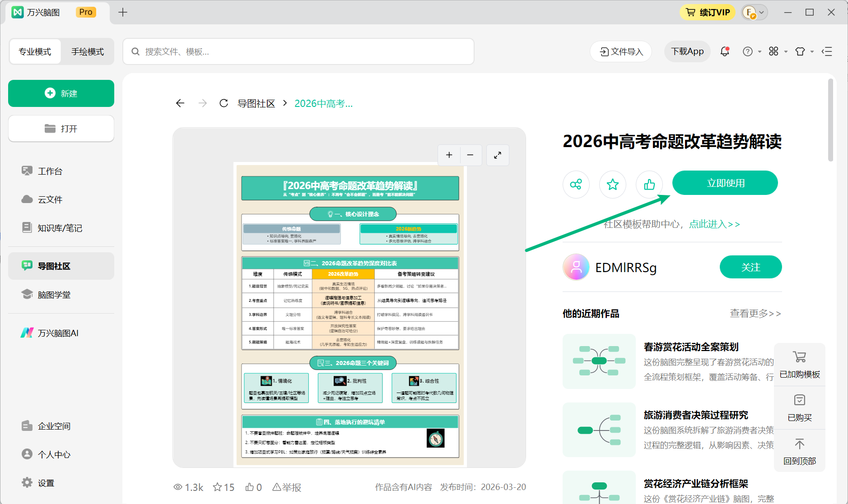Zoom in the preview with plus button
Image resolution: width=848 pixels, height=504 pixels.
(x=449, y=155)
